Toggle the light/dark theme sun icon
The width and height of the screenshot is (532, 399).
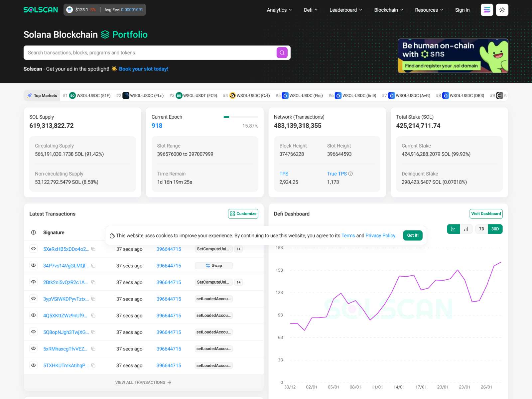(502, 10)
